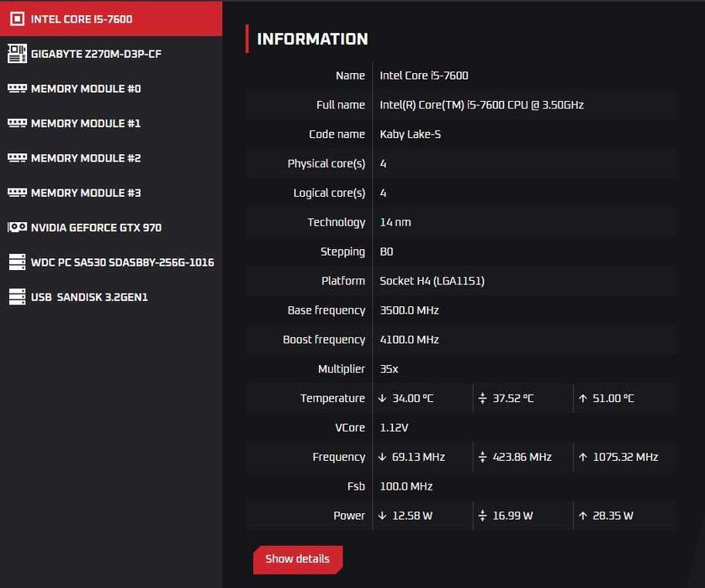The image size is (705, 588).
Task: Select the Memory Module #2 label
Action: click(86, 158)
